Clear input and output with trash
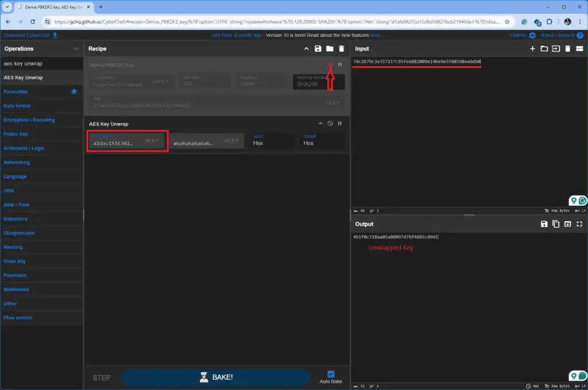 568,49
